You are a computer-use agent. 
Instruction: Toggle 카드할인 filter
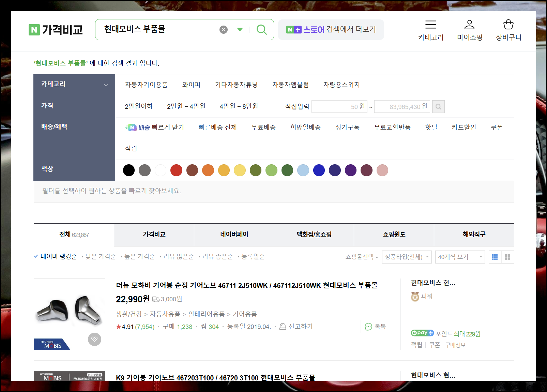(464, 127)
